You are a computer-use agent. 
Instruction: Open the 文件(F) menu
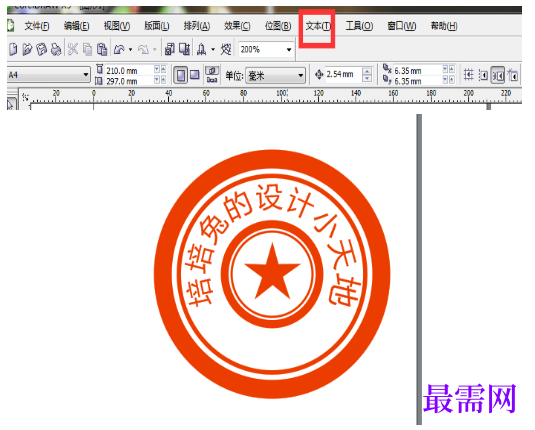[37, 26]
